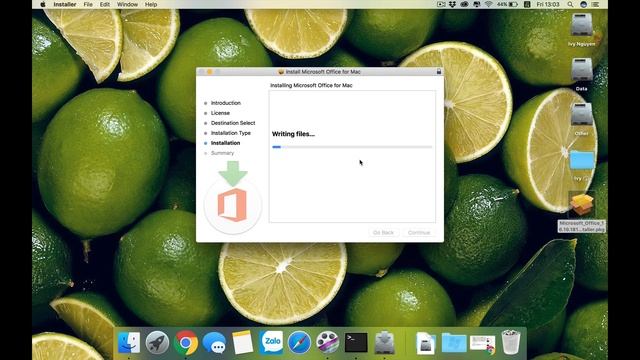Open Spotlight search magnifier
The image size is (640, 360).
(x=570, y=4)
